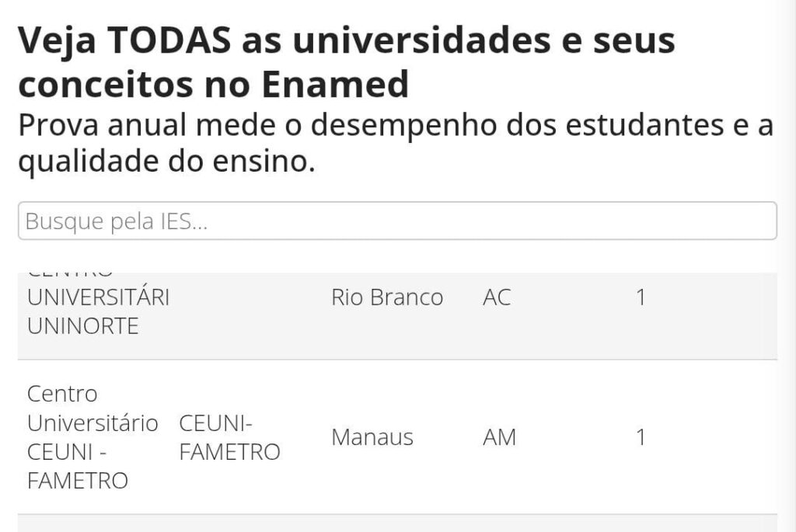This screenshot has width=796, height=532.
Task: Click the "CEUNI-FAMETRO" acronym cell
Action: (229, 437)
